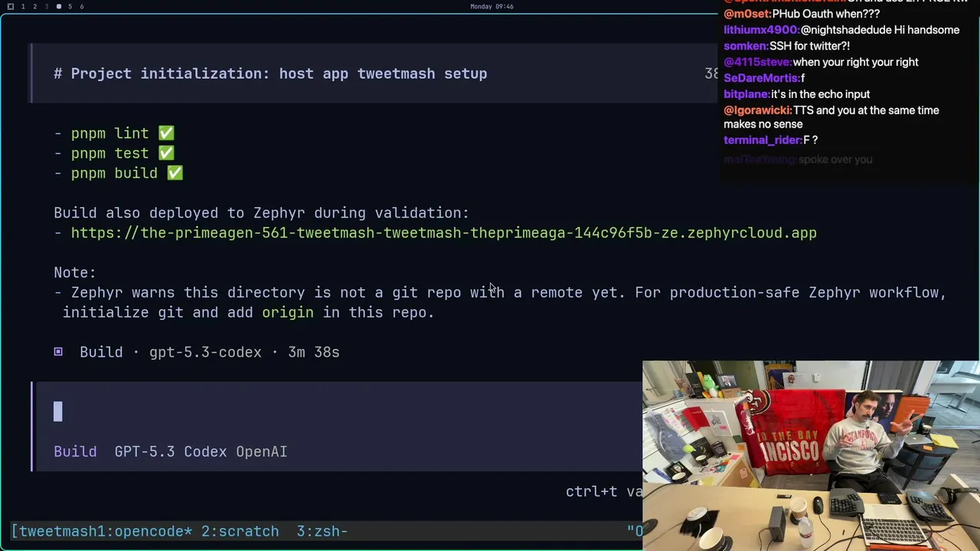Switch to workspace 3 in top bar
This screenshot has width=980, height=551.
click(46, 7)
